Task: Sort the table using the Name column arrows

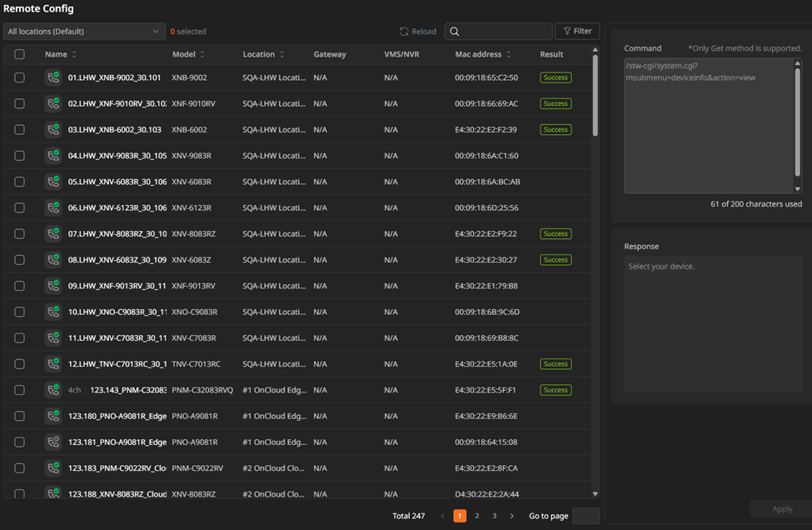Action: (x=76, y=53)
